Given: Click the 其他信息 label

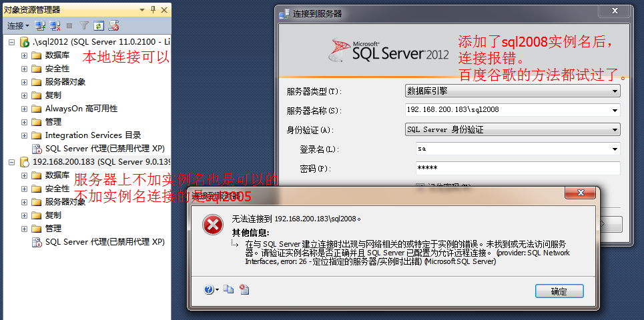Looking at the screenshot, I should (x=250, y=233).
